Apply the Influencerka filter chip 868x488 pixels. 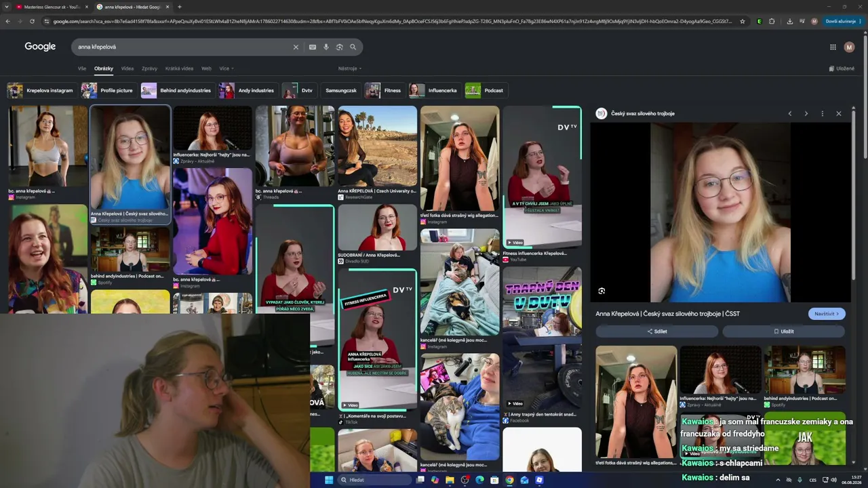pyautogui.click(x=434, y=90)
